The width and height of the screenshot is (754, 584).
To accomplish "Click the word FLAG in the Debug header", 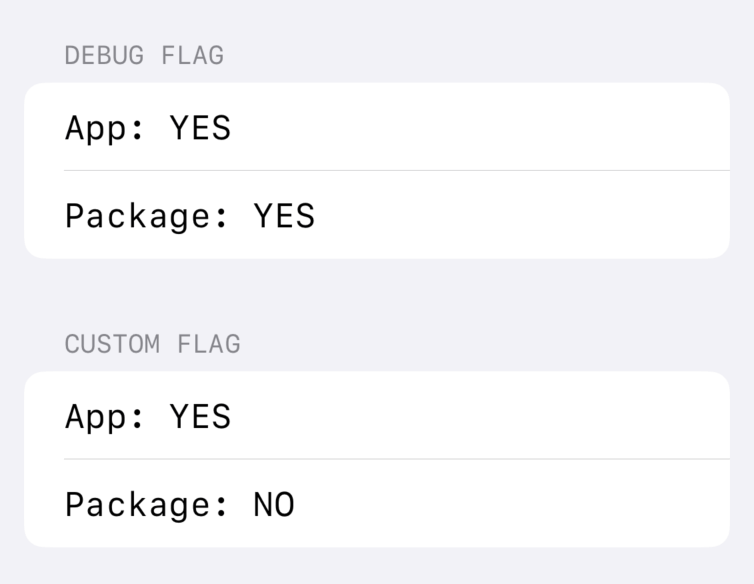I will 198,55.
